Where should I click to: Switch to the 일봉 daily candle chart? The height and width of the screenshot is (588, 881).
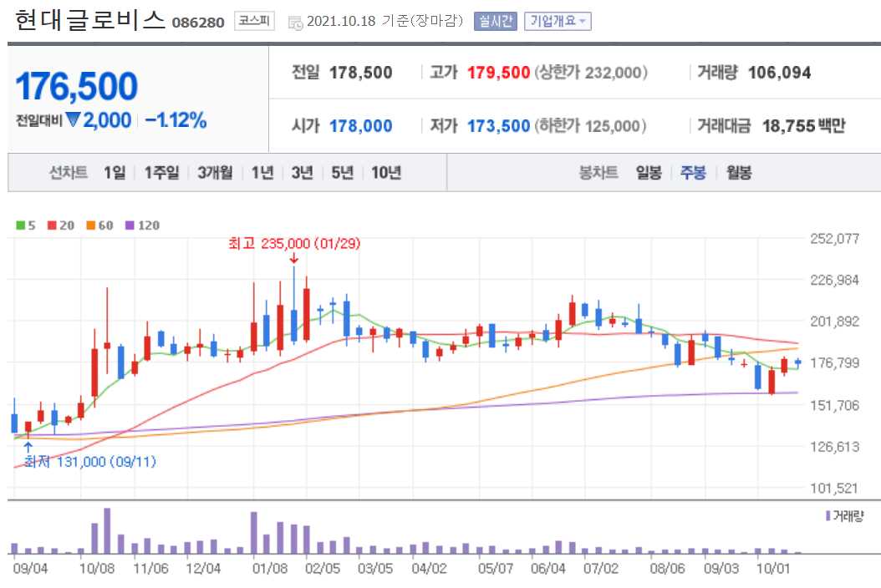point(649,172)
